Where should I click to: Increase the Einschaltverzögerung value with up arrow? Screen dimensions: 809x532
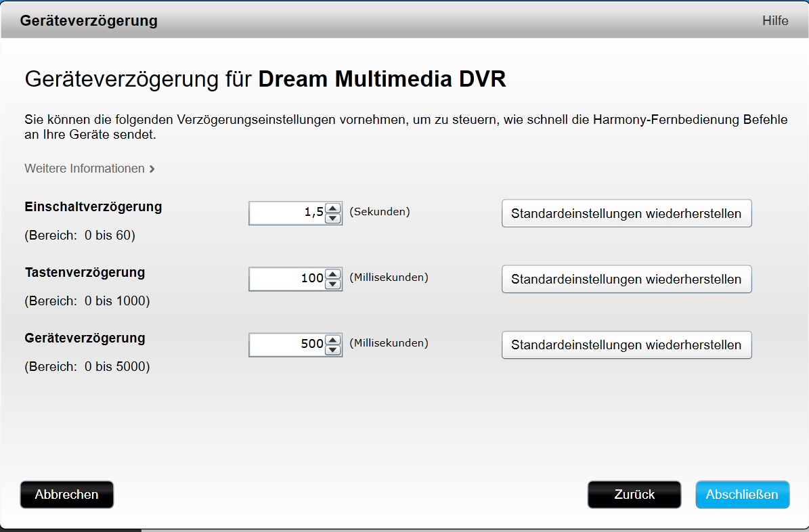(333, 208)
